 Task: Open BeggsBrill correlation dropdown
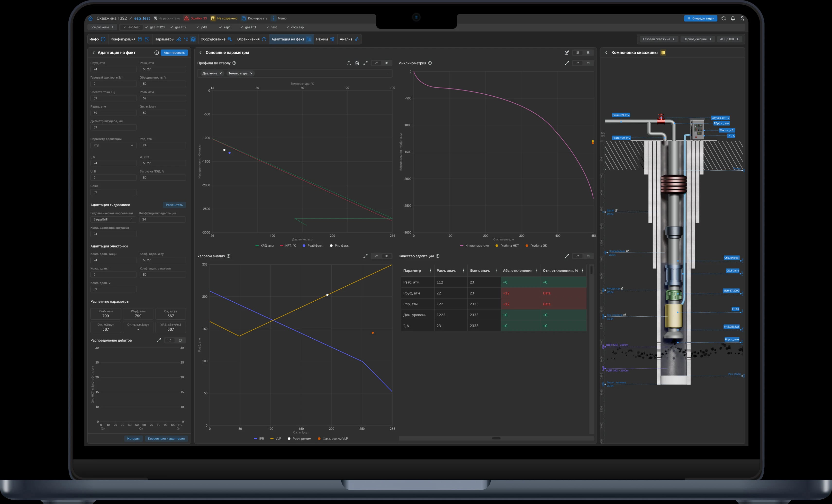(113, 219)
